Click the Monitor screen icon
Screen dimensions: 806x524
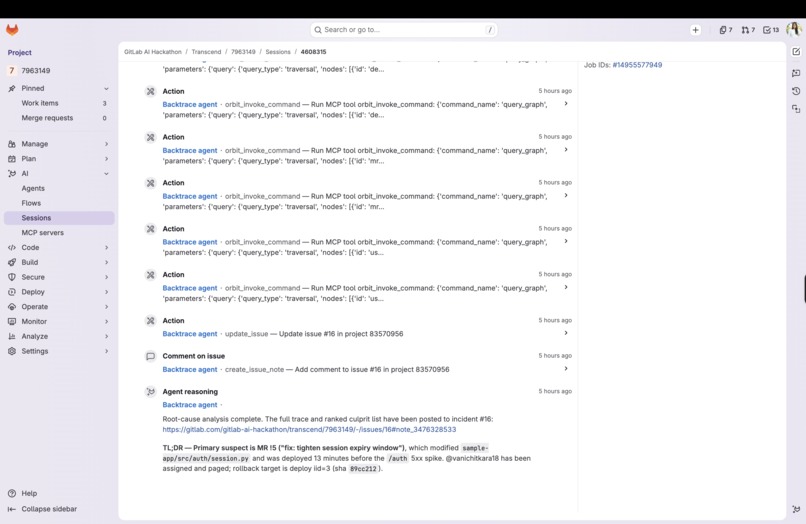(x=12, y=321)
